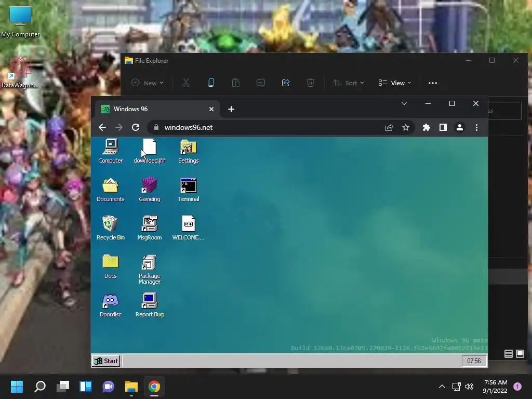Screen dimensions: 532x399
Task: Open See more ellipsis in File Explorer
Action: pos(433,83)
